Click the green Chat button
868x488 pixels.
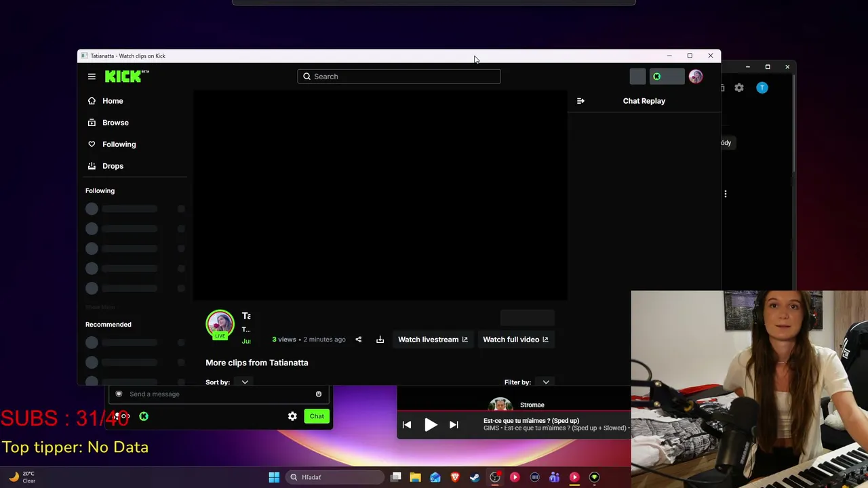pyautogui.click(x=317, y=416)
